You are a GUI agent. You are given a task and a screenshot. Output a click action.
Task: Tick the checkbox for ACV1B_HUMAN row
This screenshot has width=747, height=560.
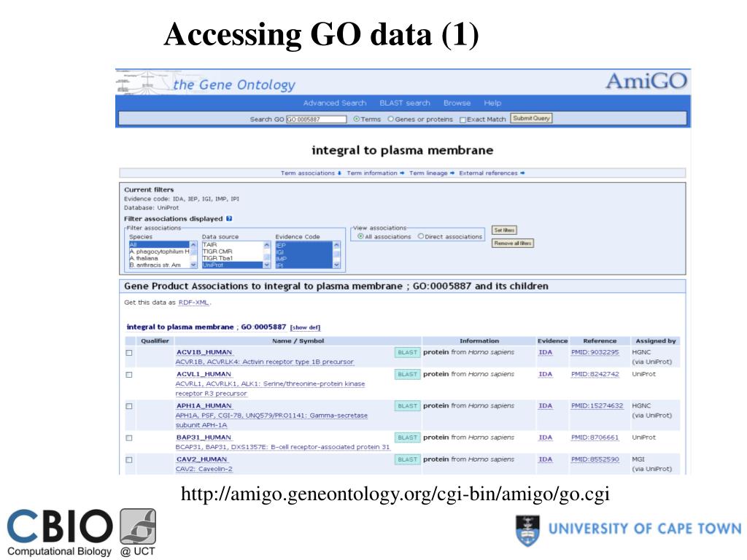[x=129, y=353]
